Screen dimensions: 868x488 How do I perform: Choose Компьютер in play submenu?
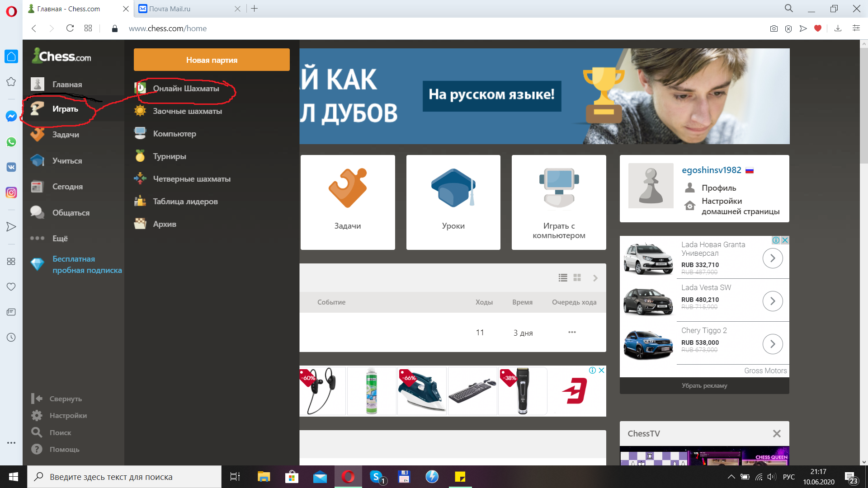pos(174,134)
